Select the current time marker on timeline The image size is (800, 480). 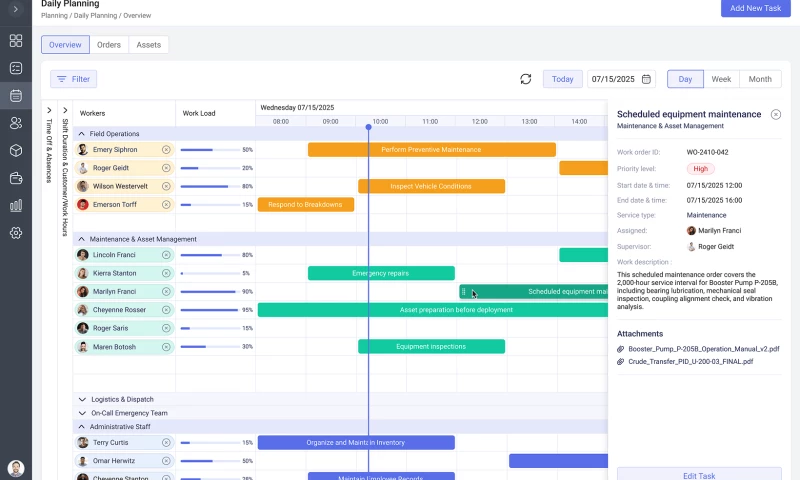(x=368, y=127)
